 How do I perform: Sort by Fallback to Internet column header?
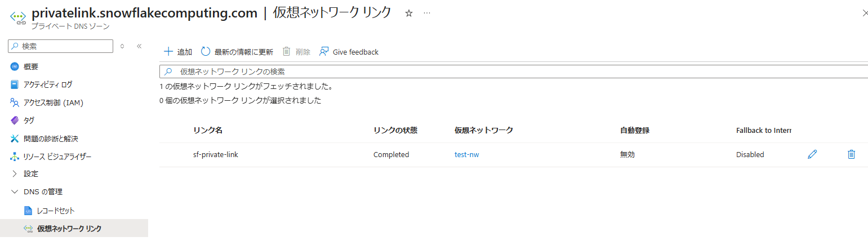click(x=764, y=130)
